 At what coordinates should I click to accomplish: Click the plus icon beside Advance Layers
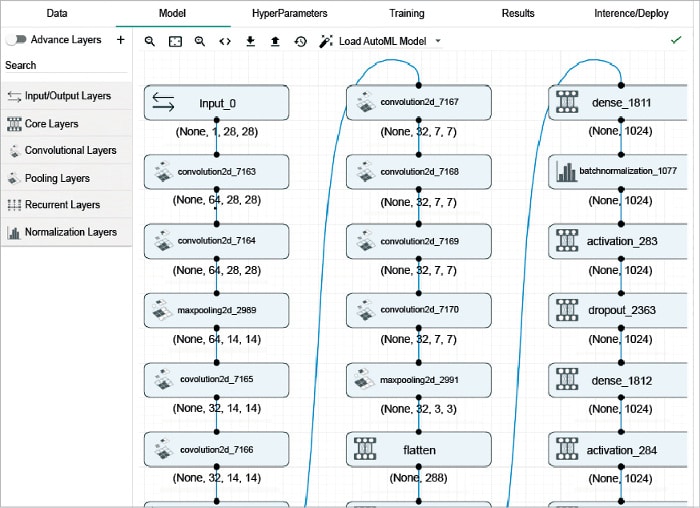[x=121, y=40]
